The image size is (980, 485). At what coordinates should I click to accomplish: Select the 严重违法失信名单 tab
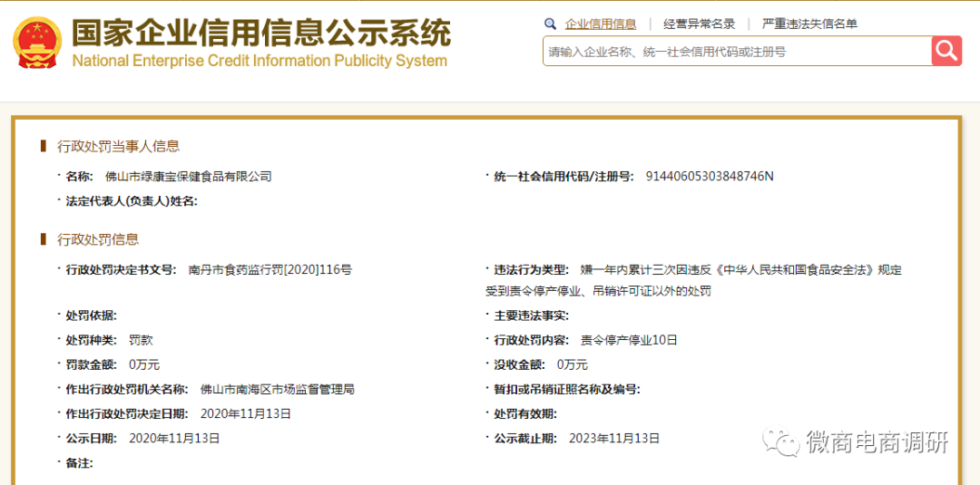[x=809, y=24]
